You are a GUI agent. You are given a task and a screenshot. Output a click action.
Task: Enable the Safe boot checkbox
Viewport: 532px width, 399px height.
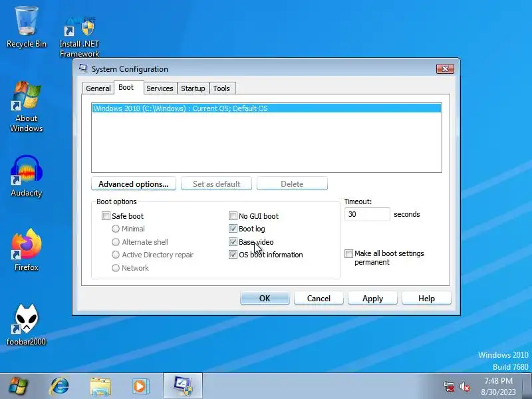(106, 215)
